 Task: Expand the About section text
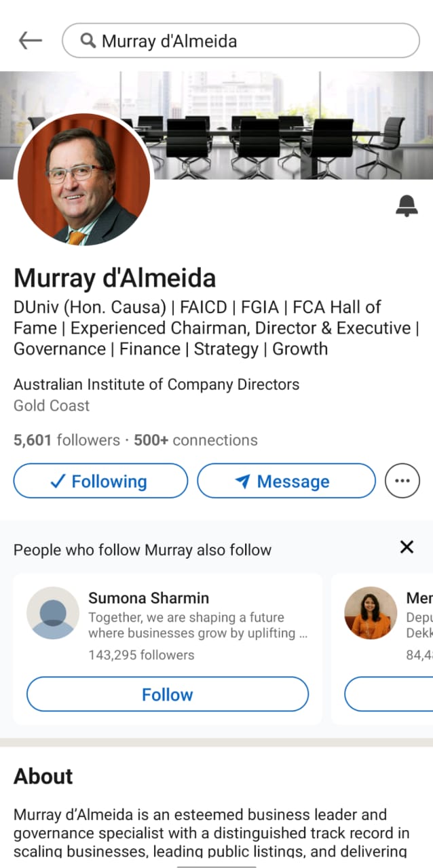point(210,832)
